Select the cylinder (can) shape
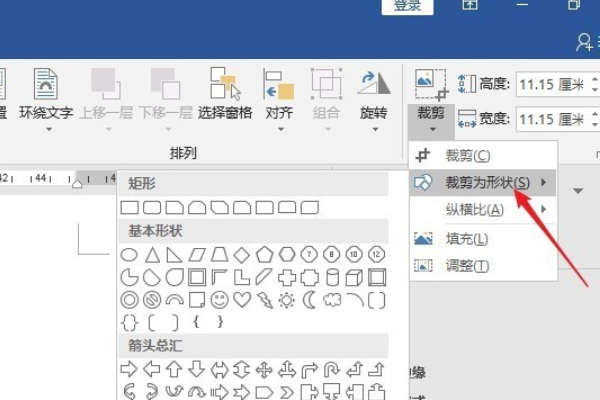 [332, 278]
